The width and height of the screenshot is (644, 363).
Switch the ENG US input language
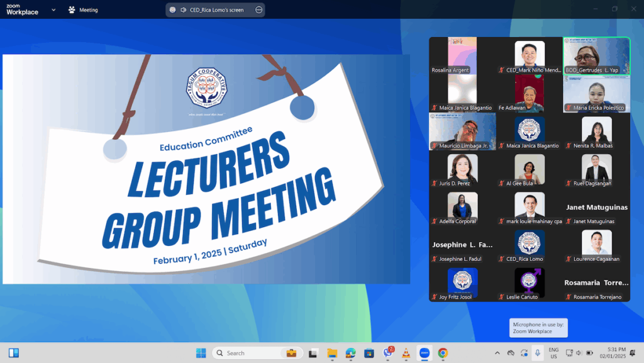click(553, 353)
